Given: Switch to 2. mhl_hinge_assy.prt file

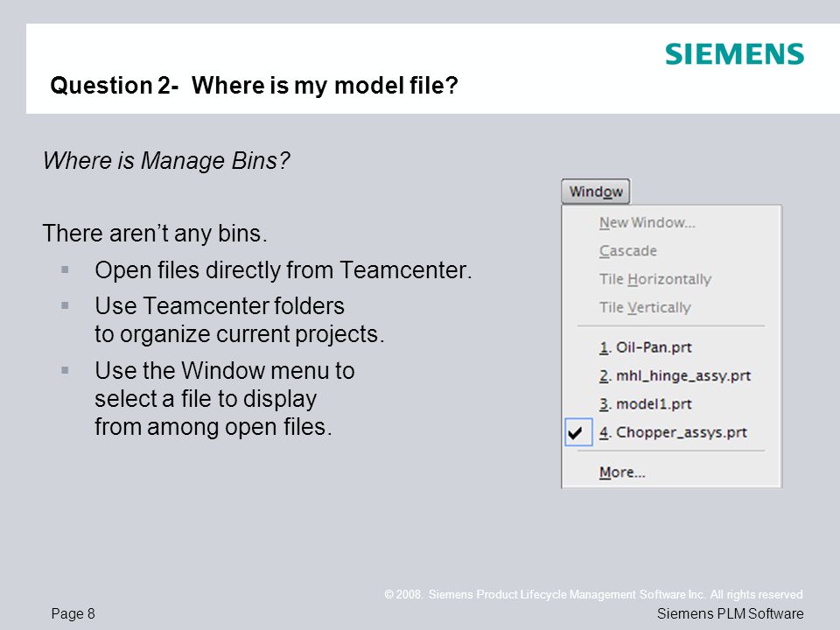Looking at the screenshot, I should pyautogui.click(x=675, y=375).
